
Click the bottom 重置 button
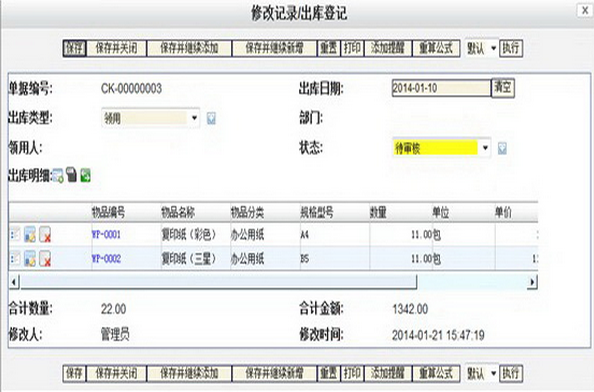[328, 373]
